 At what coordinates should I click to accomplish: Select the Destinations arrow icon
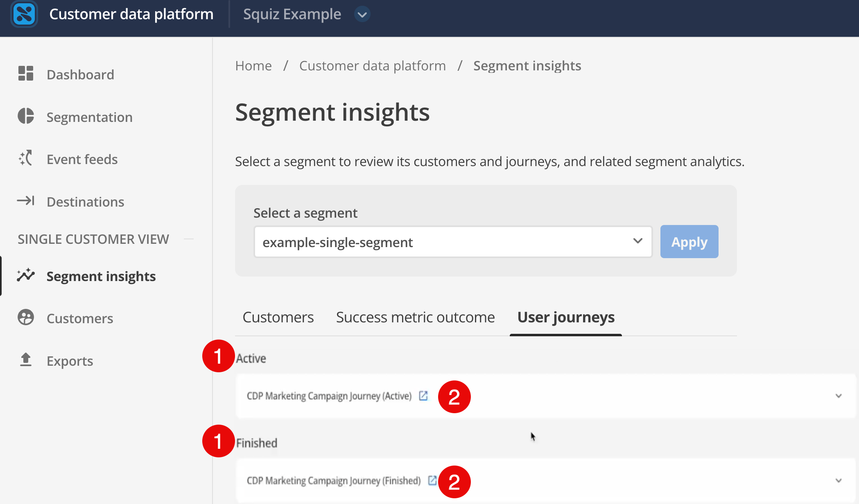coord(25,201)
